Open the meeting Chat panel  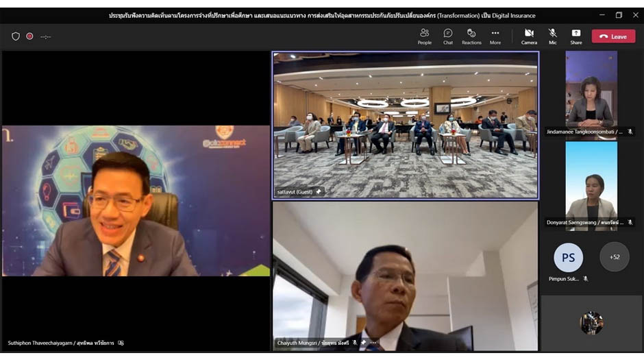(447, 36)
